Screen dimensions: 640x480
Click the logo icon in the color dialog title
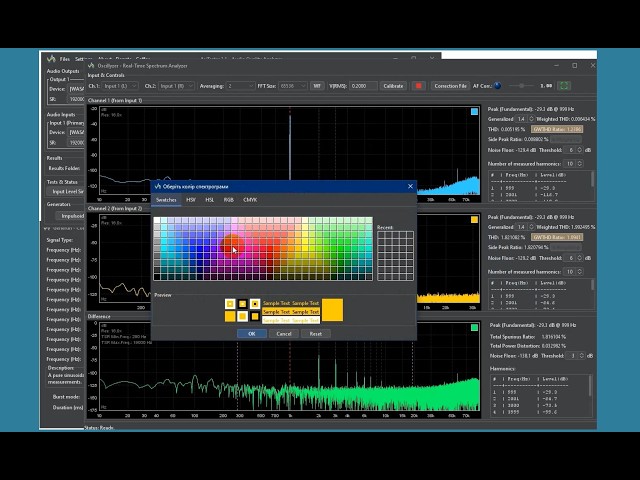(158, 187)
